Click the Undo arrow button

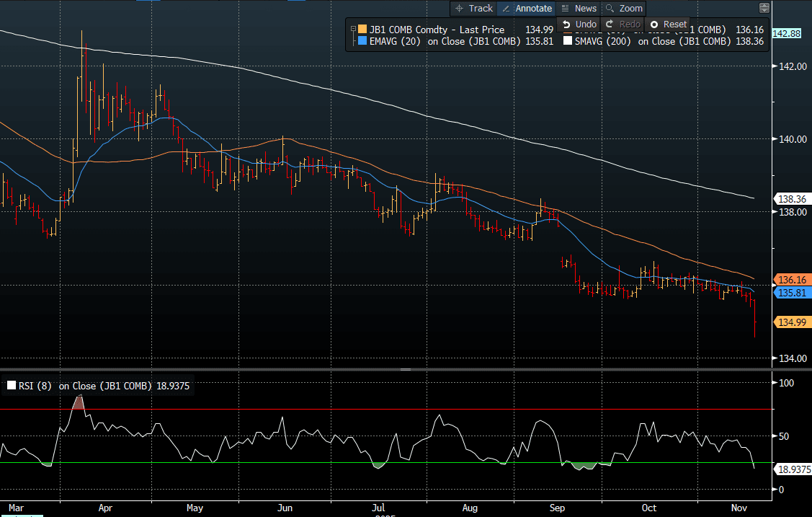pyautogui.click(x=579, y=24)
